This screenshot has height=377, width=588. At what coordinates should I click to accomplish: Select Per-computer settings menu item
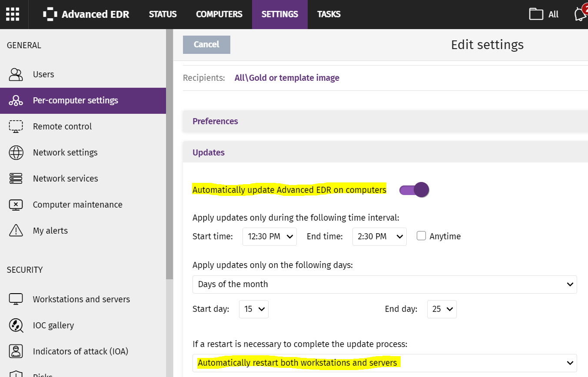tap(83, 100)
